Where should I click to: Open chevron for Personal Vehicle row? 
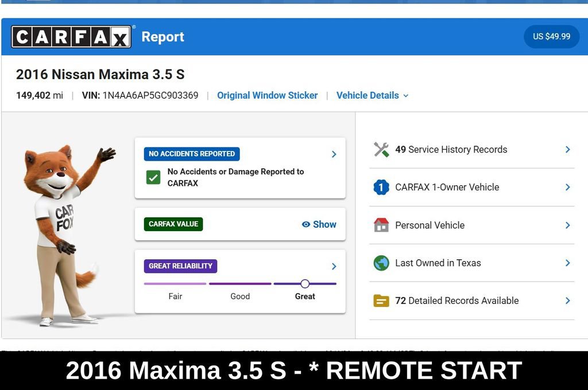coord(567,225)
